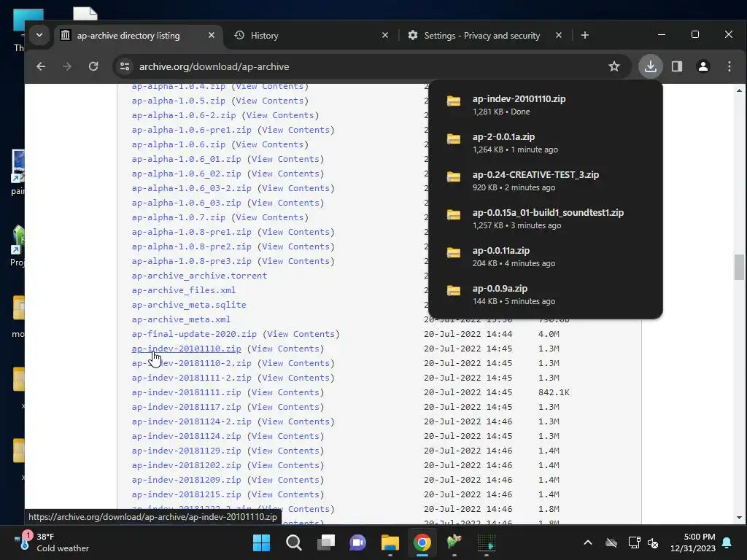Viewport: 747px width, 560px height.
Task: Open Task View on taskbar
Action: tap(326, 542)
